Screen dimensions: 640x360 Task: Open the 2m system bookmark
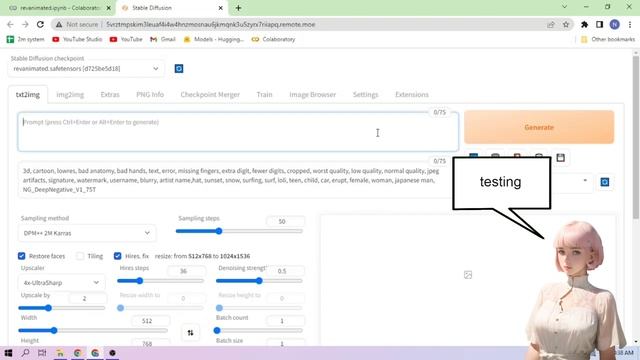[x=25, y=39]
